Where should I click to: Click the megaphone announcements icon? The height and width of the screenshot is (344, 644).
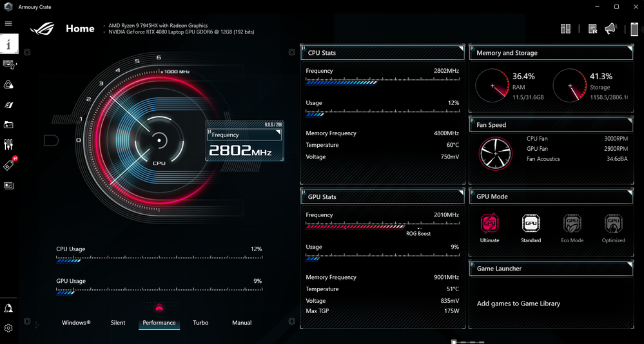click(x=610, y=29)
